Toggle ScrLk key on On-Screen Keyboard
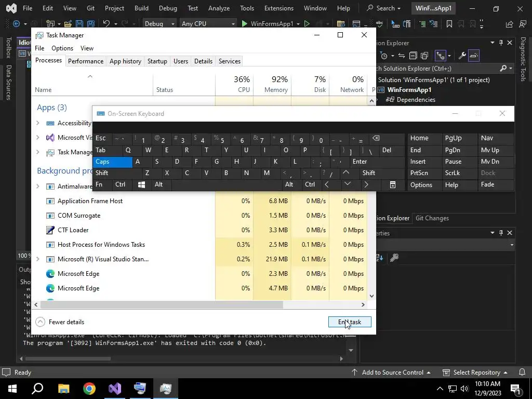Viewport: 532px width, 399px height. click(x=459, y=173)
